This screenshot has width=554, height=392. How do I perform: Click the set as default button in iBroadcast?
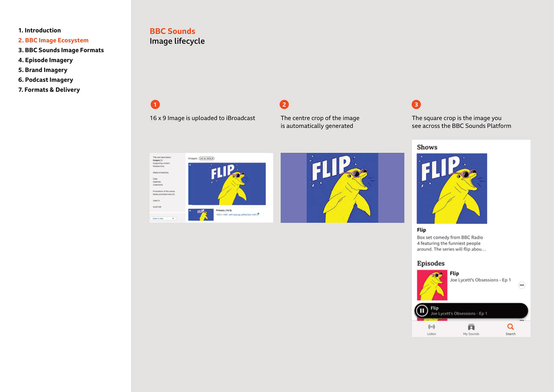click(207, 158)
